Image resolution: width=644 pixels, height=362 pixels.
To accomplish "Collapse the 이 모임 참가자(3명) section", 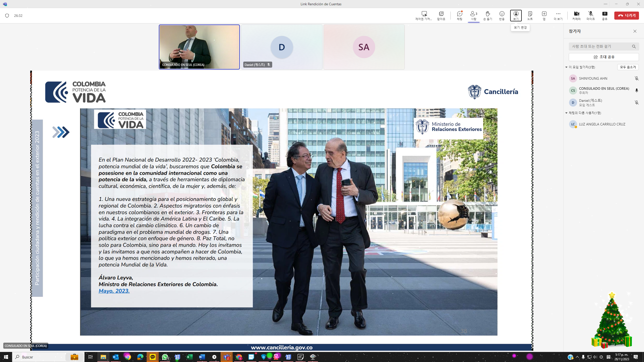I will coord(567,67).
